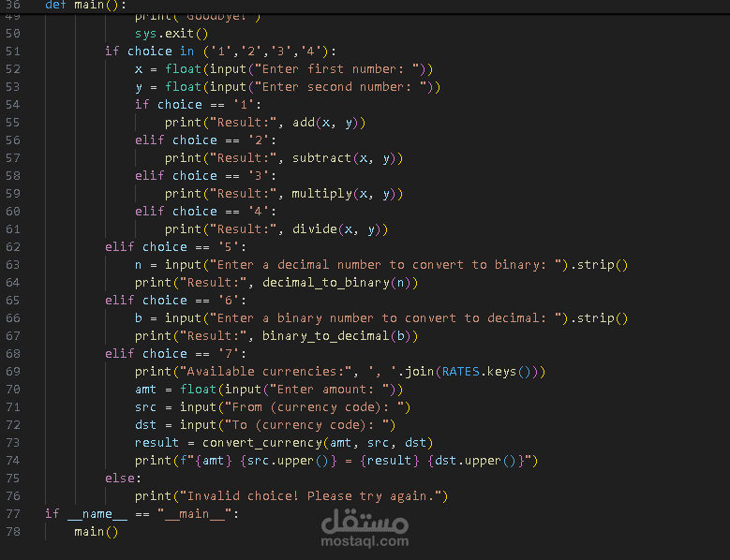Click the tuple ('1','2','3','4') on line 51

tap(265, 52)
